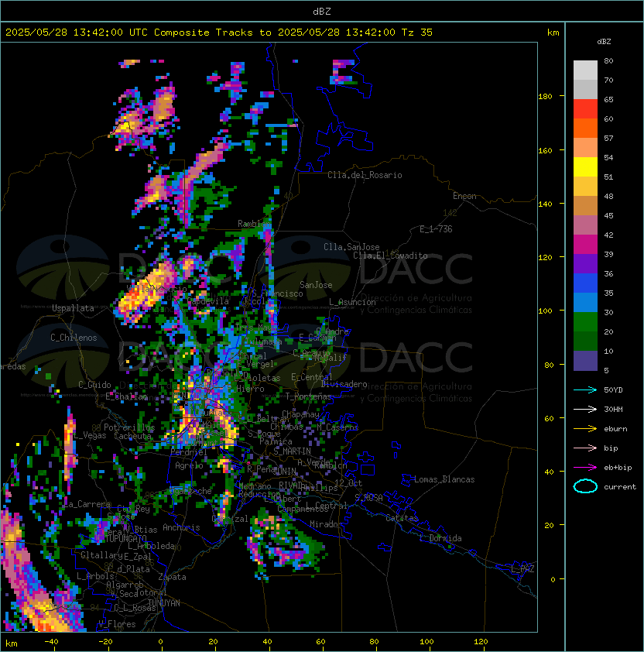Screen dimensions: 644x652
Task: Click the C_Chilenos map label
Action: click(x=74, y=338)
